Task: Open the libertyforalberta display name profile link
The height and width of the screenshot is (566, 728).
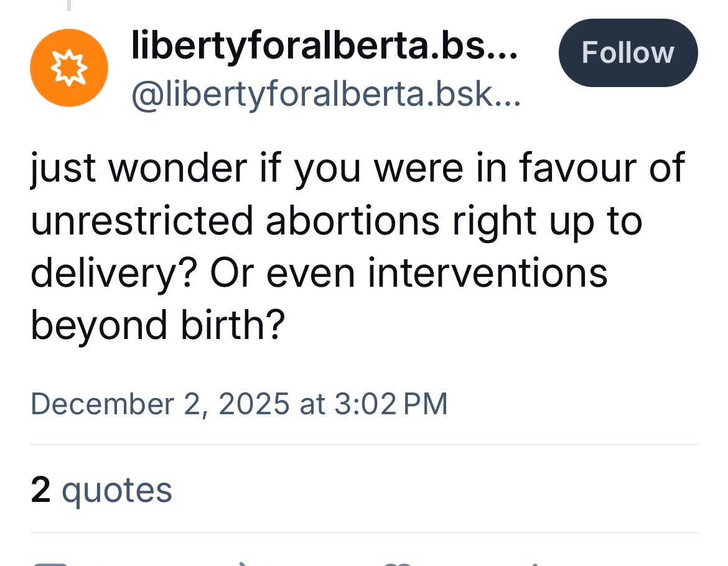Action: click(x=324, y=47)
